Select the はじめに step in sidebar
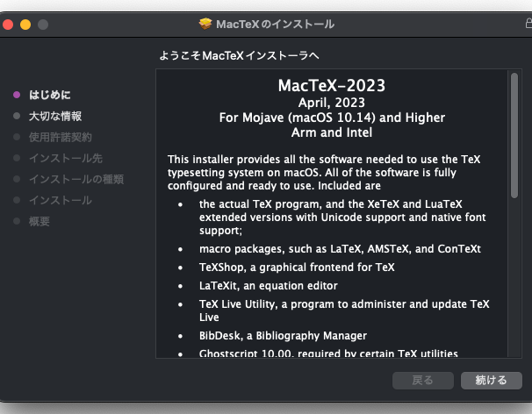 coord(49,95)
